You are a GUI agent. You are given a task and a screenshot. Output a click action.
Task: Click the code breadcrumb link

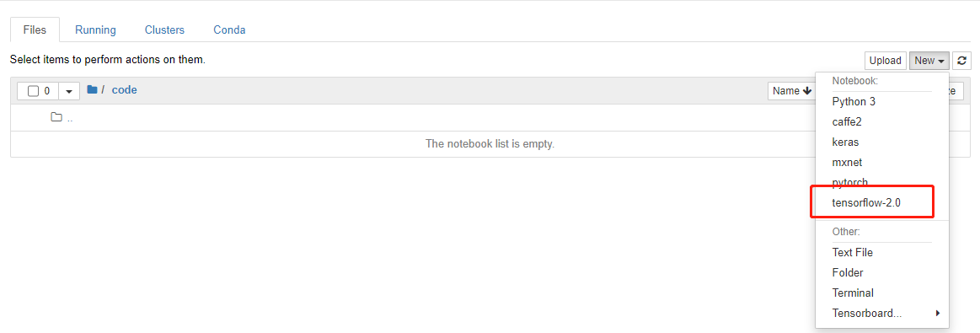point(125,90)
